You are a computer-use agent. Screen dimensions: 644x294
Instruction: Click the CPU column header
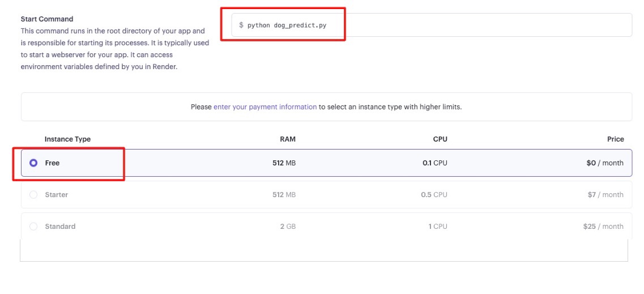coord(440,139)
